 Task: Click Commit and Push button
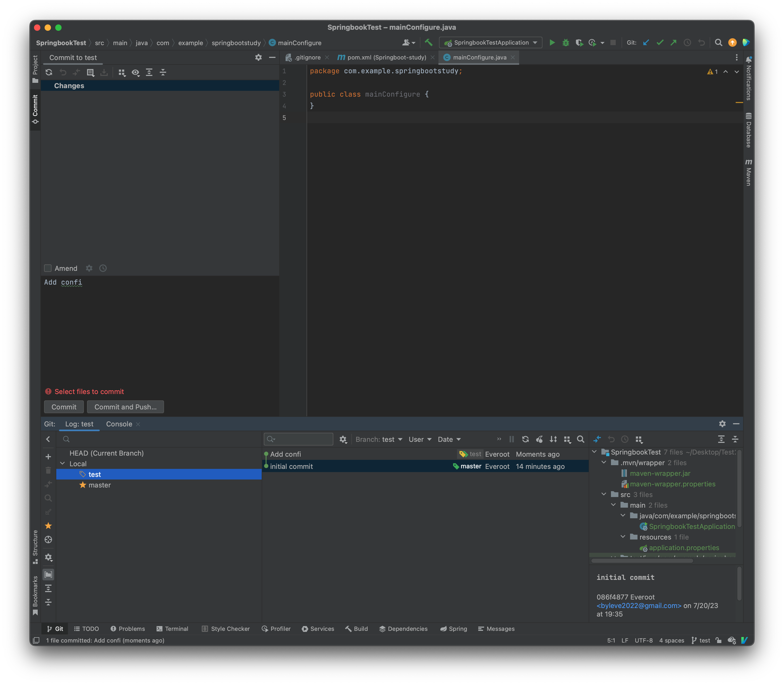tap(125, 407)
